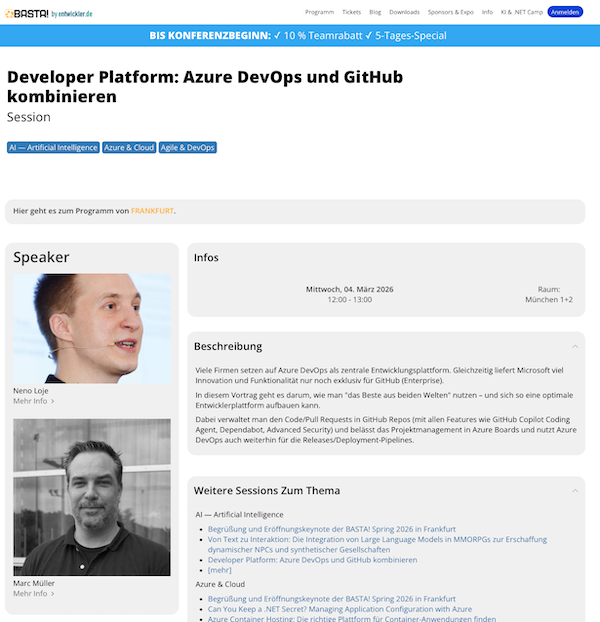Click the Marc Müller speaker name
Image resolution: width=600 pixels, height=622 pixels.
[x=34, y=583]
